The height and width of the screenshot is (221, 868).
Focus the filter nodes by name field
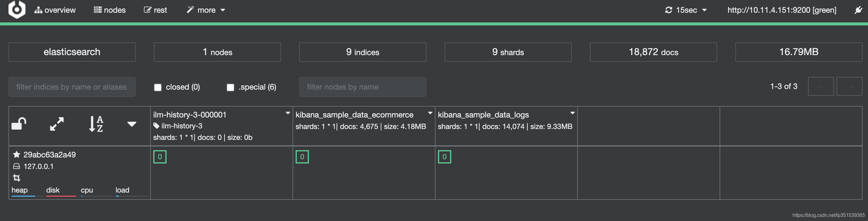(x=363, y=87)
